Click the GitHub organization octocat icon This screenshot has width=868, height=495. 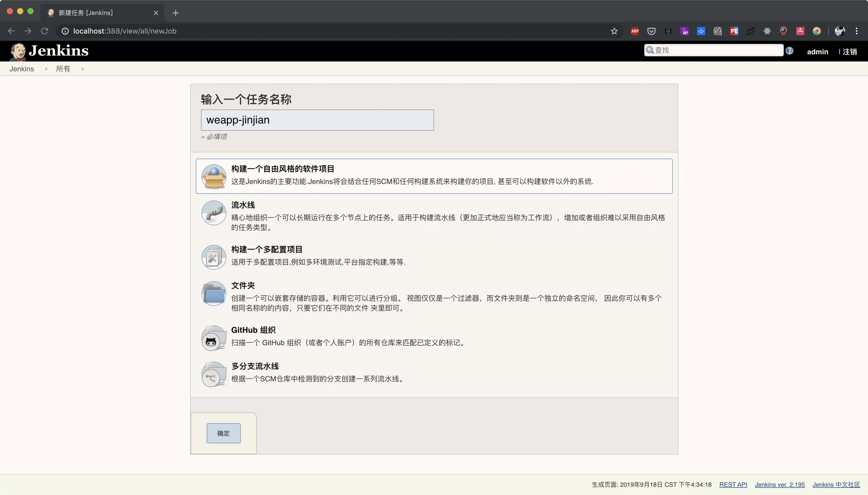coord(214,338)
